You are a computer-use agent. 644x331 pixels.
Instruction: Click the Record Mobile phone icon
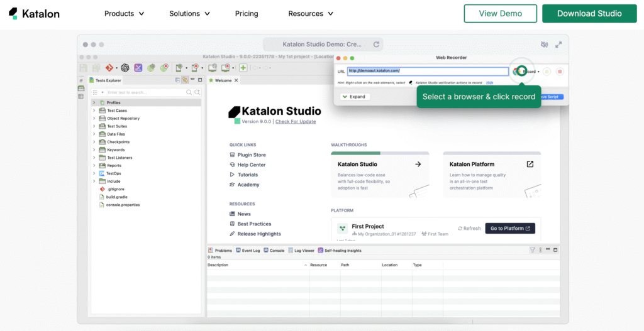pos(194,68)
